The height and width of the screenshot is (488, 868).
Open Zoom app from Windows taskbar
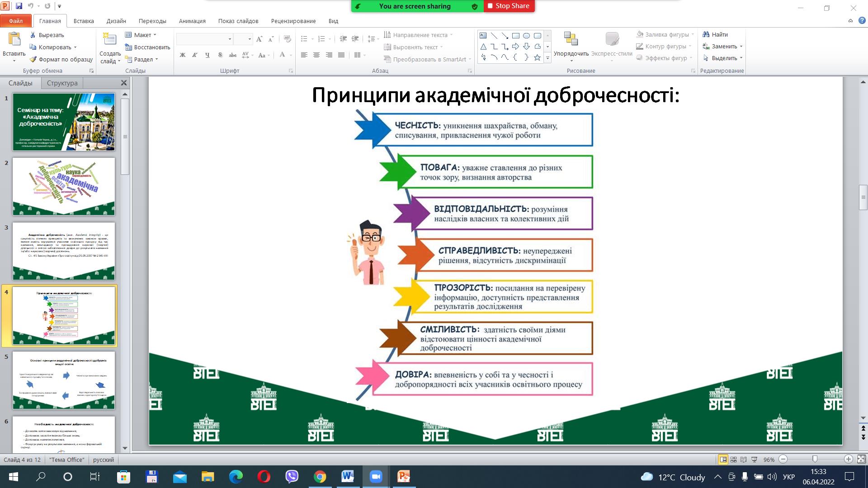(x=376, y=477)
